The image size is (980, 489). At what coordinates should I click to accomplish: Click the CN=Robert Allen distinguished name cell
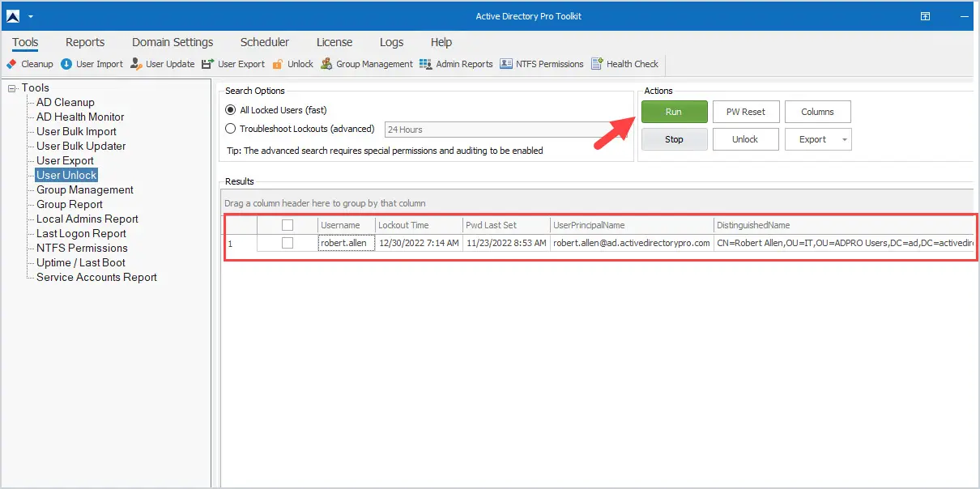843,243
